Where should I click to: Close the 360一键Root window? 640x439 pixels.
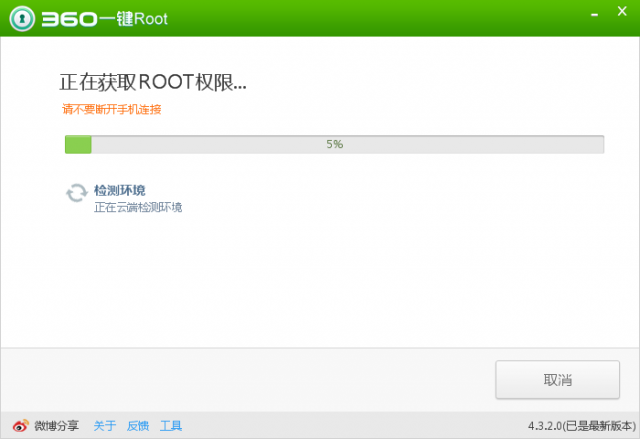[622, 11]
